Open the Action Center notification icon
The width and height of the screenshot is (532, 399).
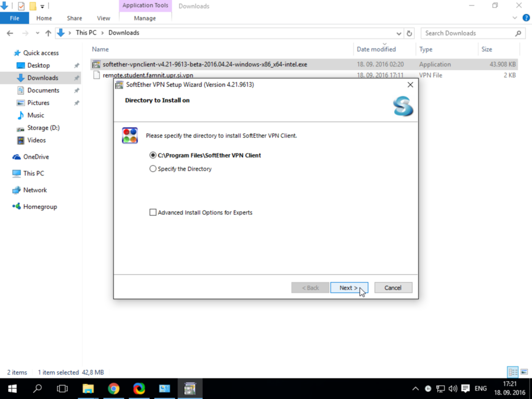(x=465, y=389)
